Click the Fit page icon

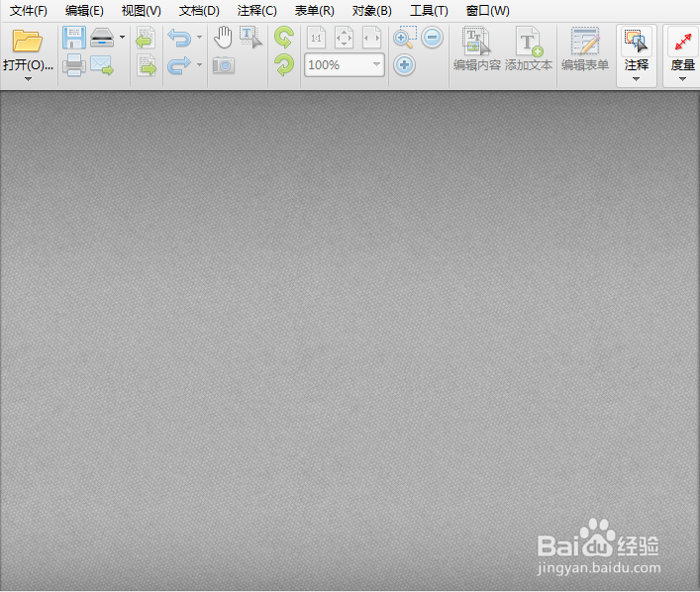pos(344,38)
